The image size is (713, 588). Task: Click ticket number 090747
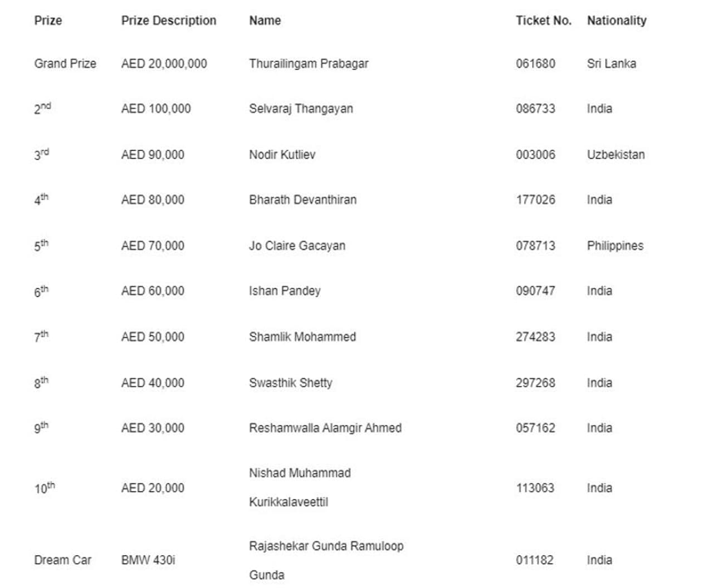pos(535,291)
